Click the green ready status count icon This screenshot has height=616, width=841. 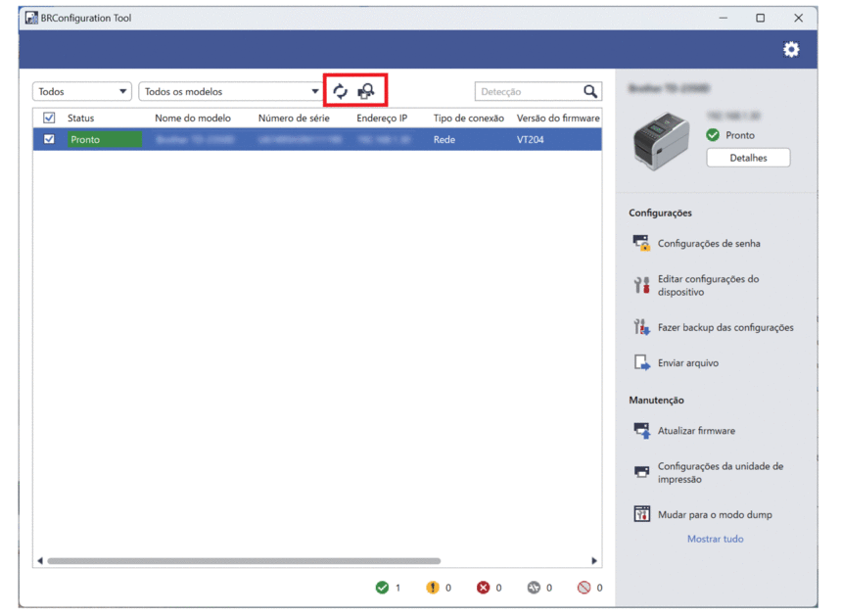pos(382,588)
